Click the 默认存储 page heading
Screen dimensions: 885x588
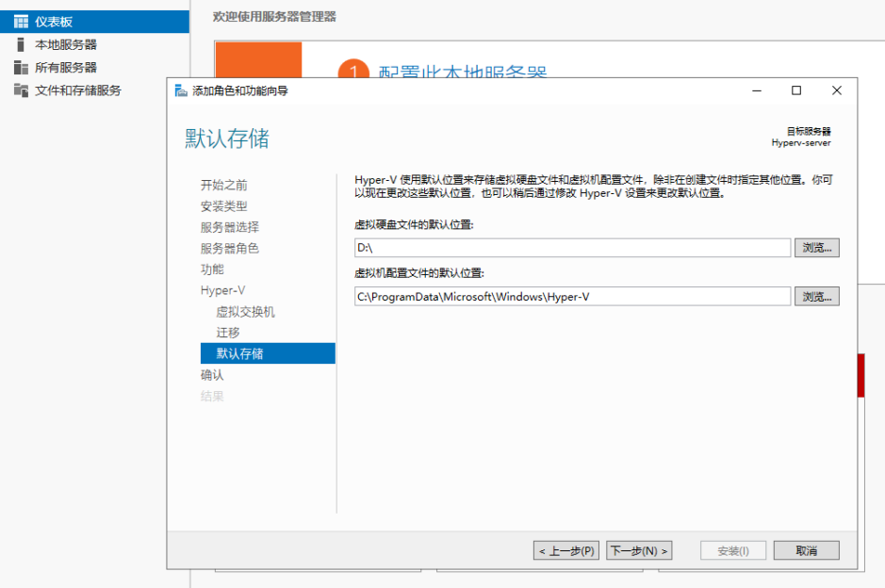(x=227, y=139)
